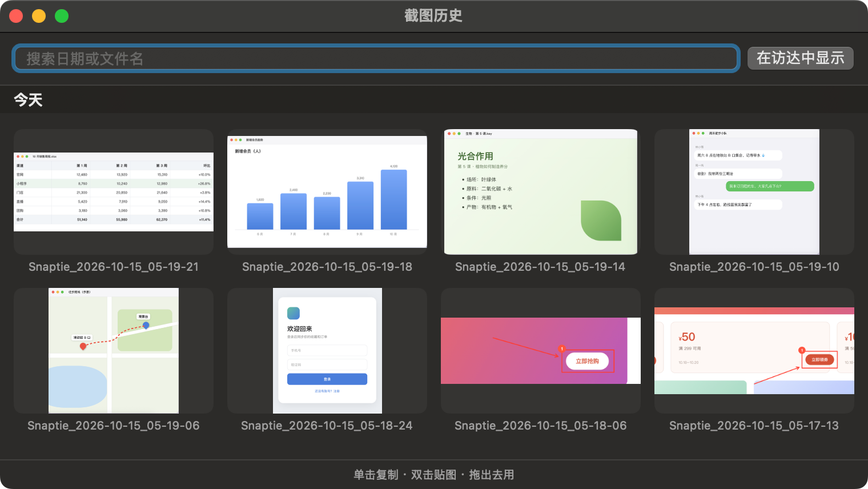868x489 pixels.
Task: Zoom the window with the green button
Action: (x=62, y=16)
